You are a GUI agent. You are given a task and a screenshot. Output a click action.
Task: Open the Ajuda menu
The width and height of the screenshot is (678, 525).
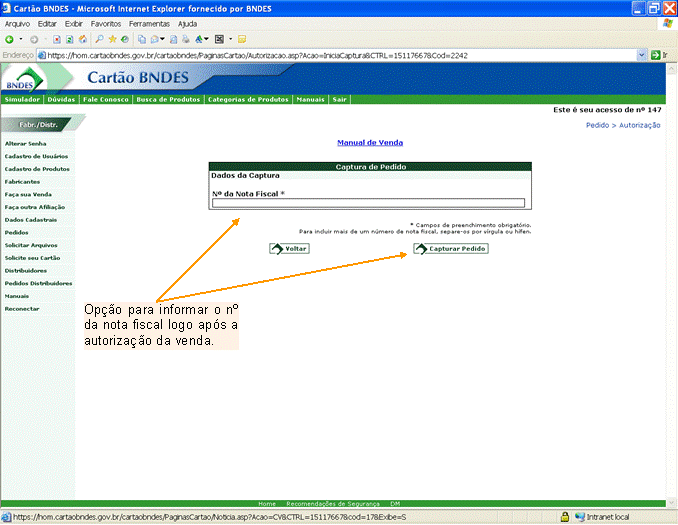187,24
